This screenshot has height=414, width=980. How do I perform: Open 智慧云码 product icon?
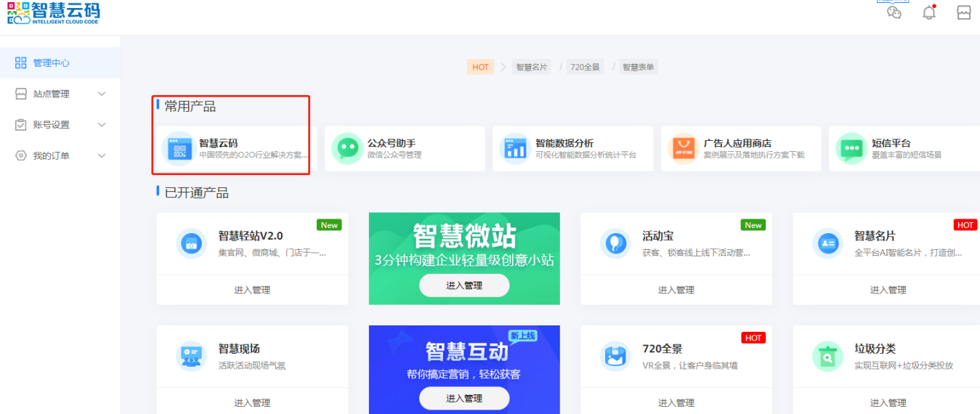[178, 148]
